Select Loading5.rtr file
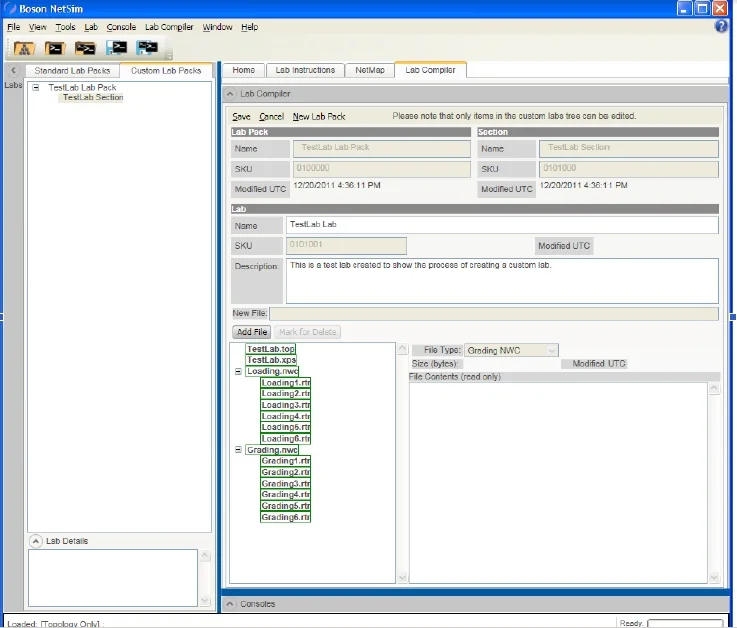The image size is (737, 628). 285,427
